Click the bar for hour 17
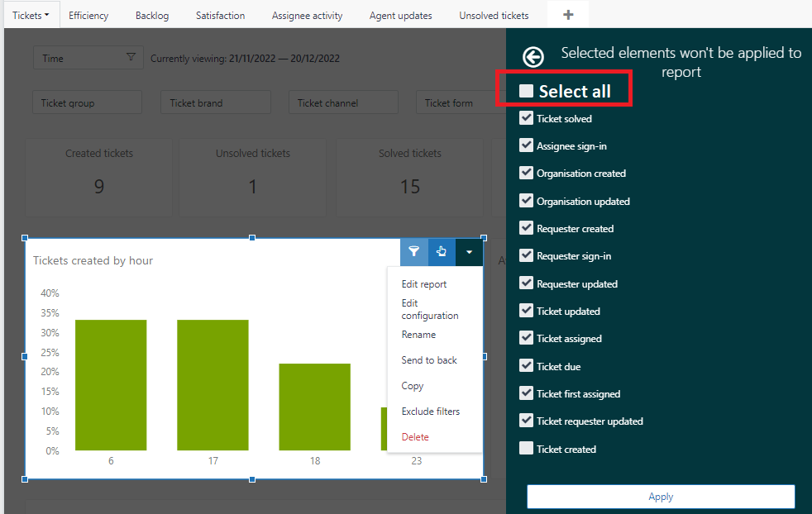 [x=213, y=385]
